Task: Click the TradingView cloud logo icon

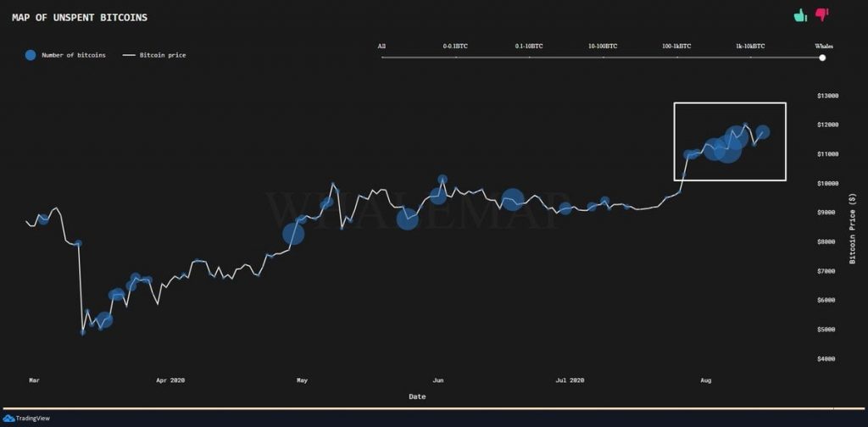Action: pyautogui.click(x=8, y=419)
